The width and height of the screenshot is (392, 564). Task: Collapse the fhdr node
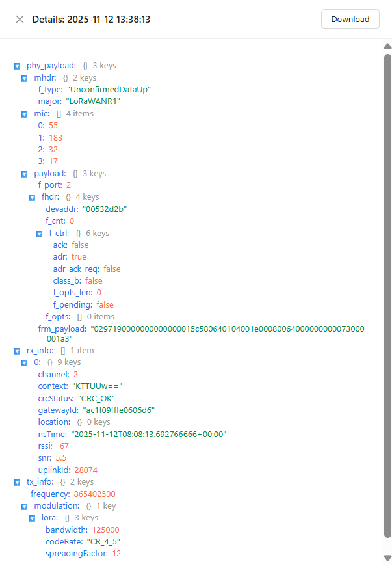point(32,197)
